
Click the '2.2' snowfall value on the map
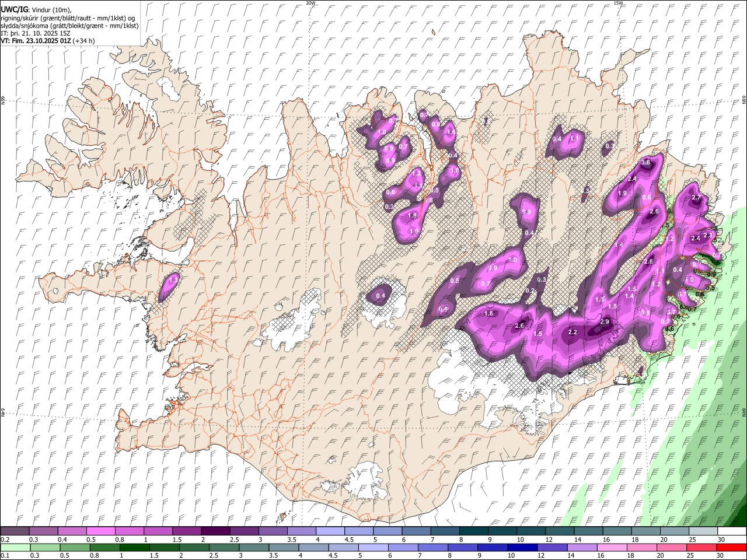pyautogui.click(x=573, y=332)
